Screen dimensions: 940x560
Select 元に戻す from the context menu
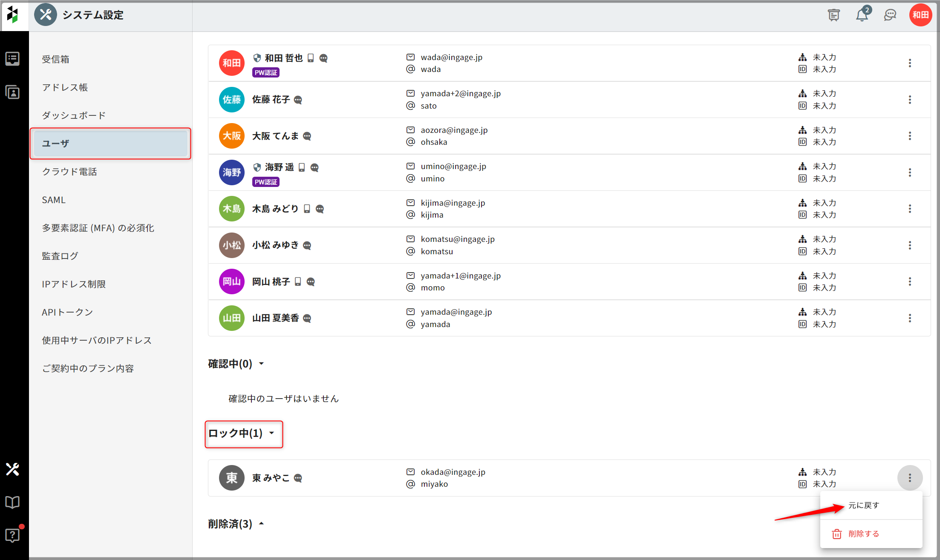pos(864,505)
